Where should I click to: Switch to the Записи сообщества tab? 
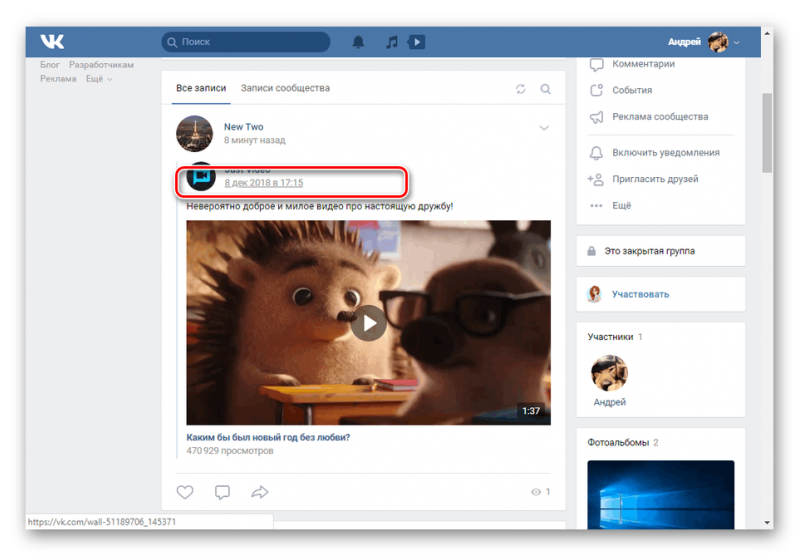(285, 88)
